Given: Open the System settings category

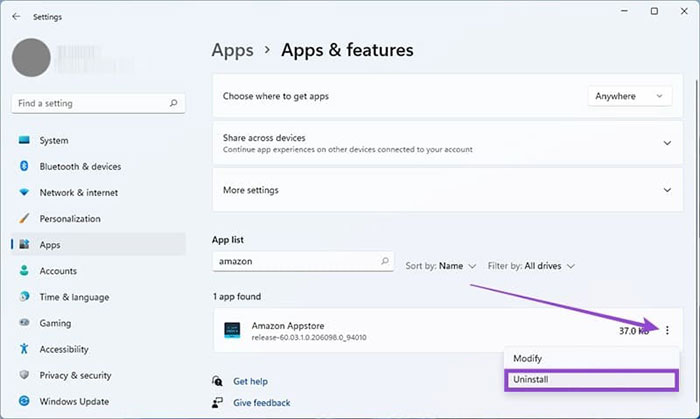Looking at the screenshot, I should pos(54,141).
